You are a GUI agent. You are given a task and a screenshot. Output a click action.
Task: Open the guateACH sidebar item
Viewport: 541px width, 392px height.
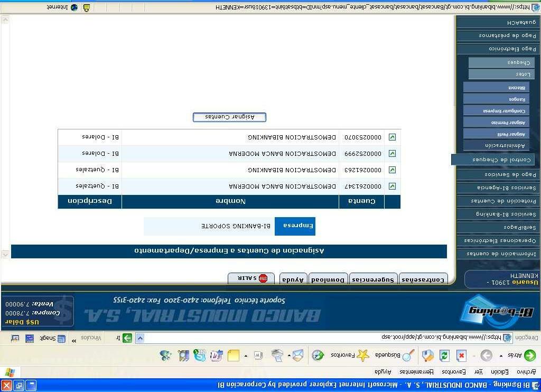click(x=497, y=22)
